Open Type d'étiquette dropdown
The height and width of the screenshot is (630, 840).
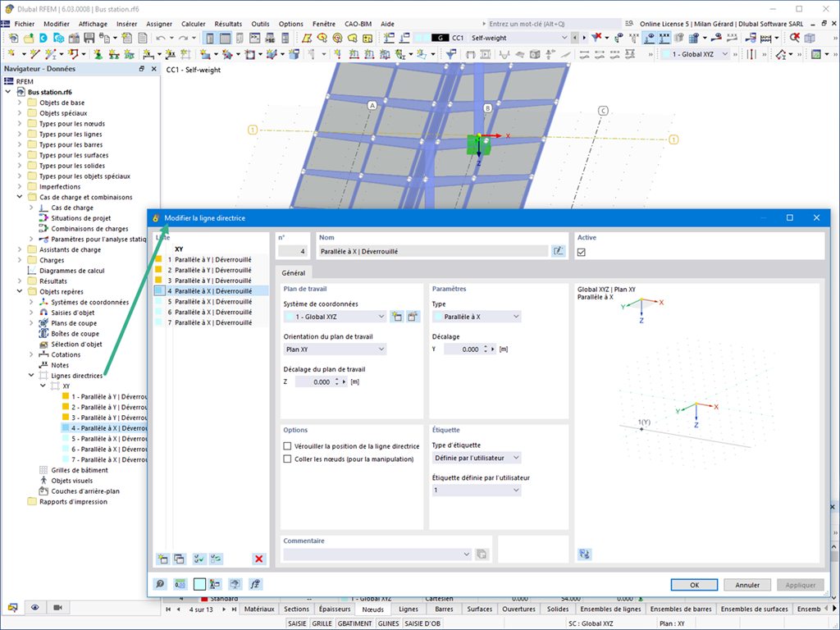pyautogui.click(x=477, y=458)
